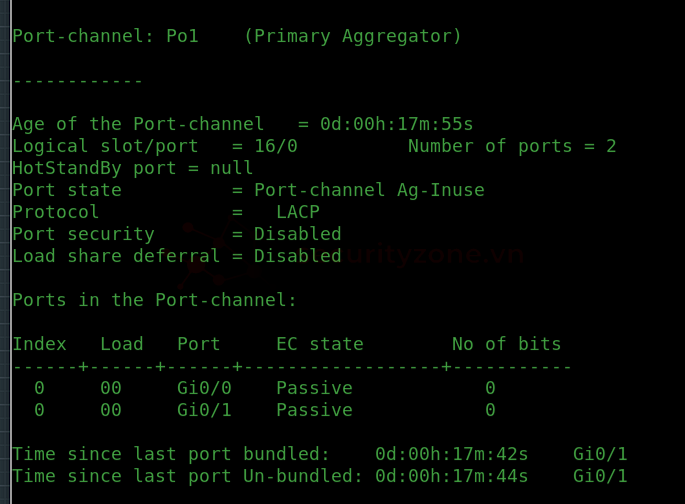Click the 'Load share deferral' label
The width and height of the screenshot is (685, 504).
[116, 256]
